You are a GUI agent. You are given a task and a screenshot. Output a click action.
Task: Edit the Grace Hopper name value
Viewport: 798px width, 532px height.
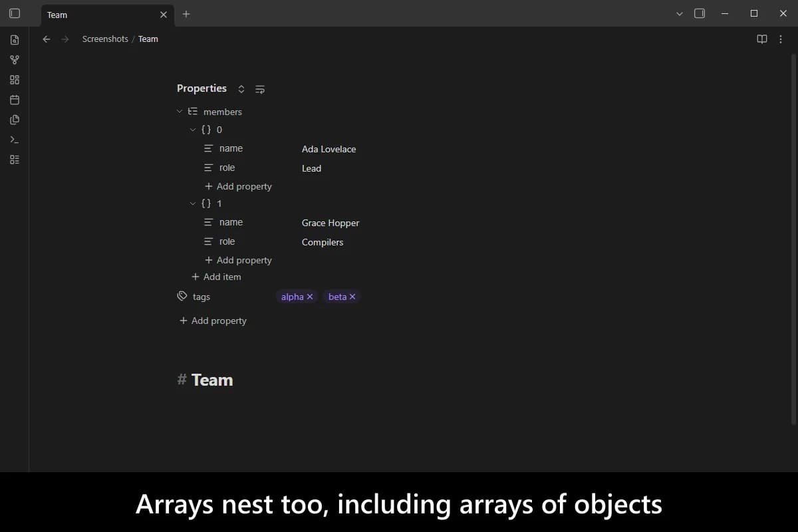point(331,223)
